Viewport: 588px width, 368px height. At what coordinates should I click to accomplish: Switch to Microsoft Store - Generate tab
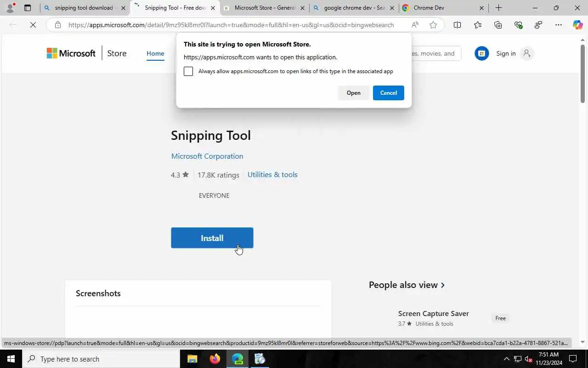265,8
